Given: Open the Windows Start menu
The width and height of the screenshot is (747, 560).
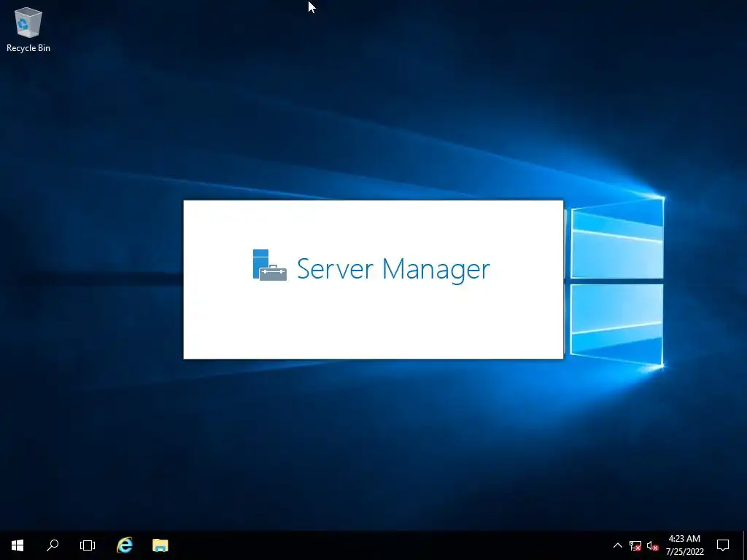Looking at the screenshot, I should (x=18, y=545).
